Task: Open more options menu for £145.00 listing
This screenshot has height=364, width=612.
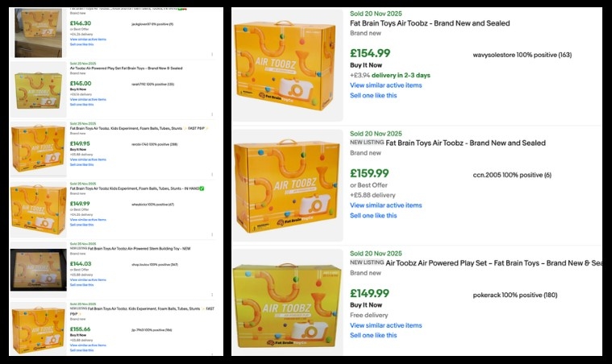Action: [212, 114]
